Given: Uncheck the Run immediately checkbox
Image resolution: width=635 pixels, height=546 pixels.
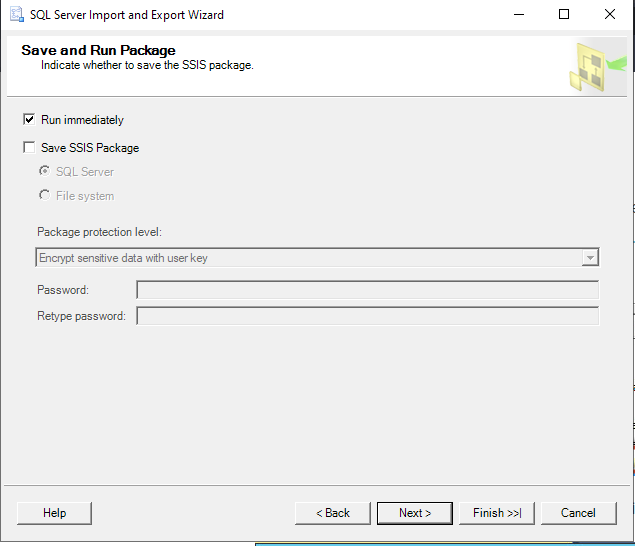Looking at the screenshot, I should (29, 119).
